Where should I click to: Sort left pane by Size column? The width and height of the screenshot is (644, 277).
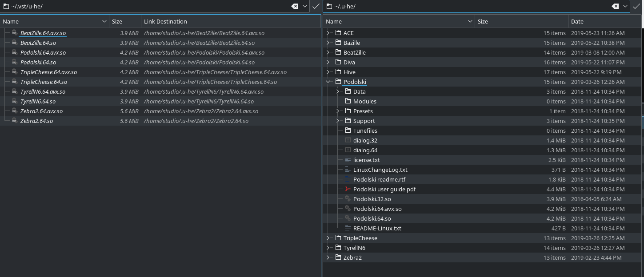(125, 21)
